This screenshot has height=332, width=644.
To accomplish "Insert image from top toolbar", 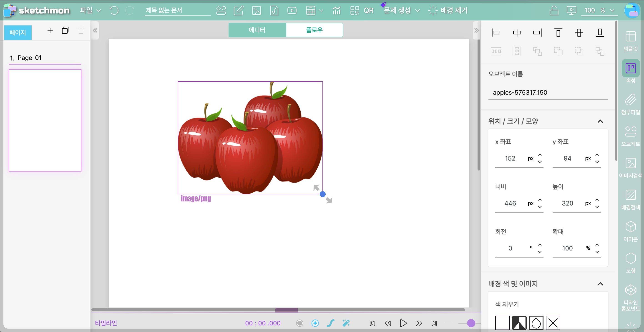I will [x=256, y=10].
